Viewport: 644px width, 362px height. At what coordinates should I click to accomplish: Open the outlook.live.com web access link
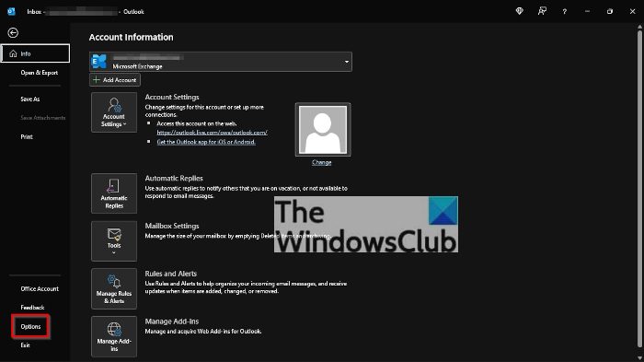tap(212, 133)
